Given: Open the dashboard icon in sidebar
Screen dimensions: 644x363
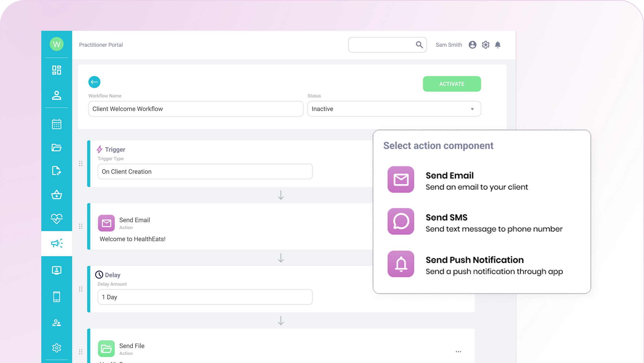Looking at the screenshot, I should tap(57, 70).
